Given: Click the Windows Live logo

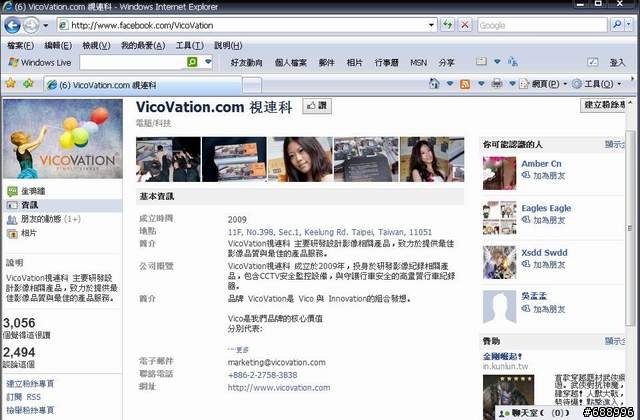Looking at the screenshot, I should (x=40, y=62).
